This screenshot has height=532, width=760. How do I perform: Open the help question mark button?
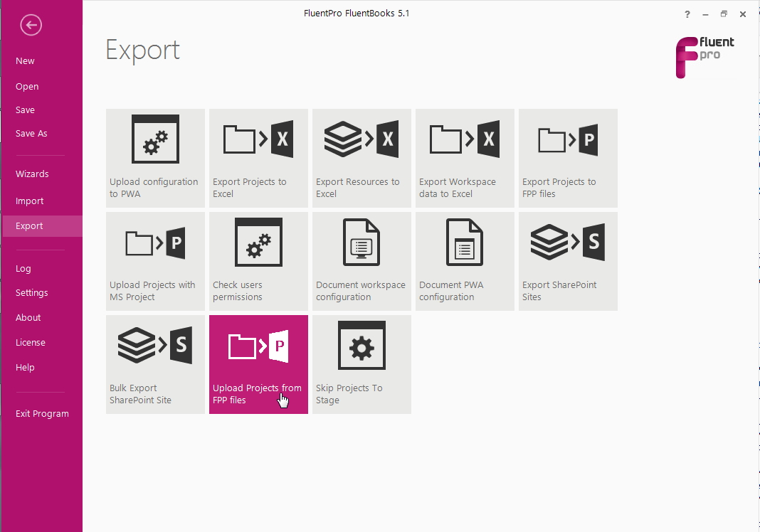pyautogui.click(x=687, y=14)
